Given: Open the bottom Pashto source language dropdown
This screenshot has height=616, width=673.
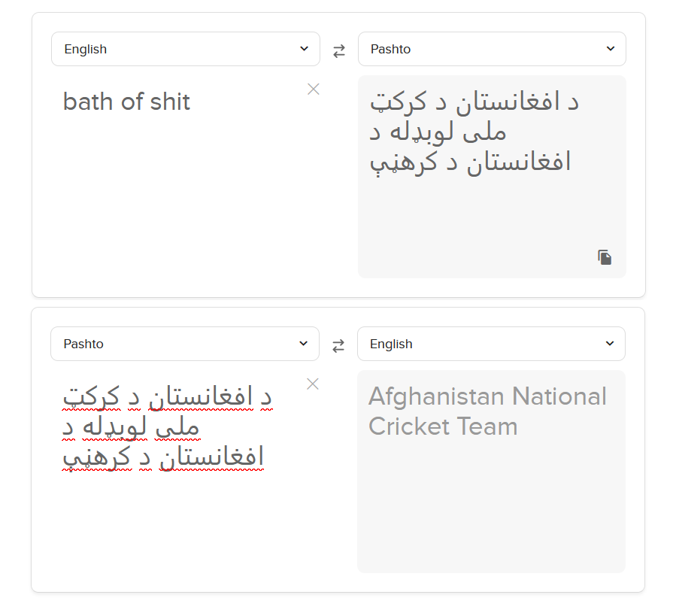Looking at the screenshot, I should coord(185,344).
